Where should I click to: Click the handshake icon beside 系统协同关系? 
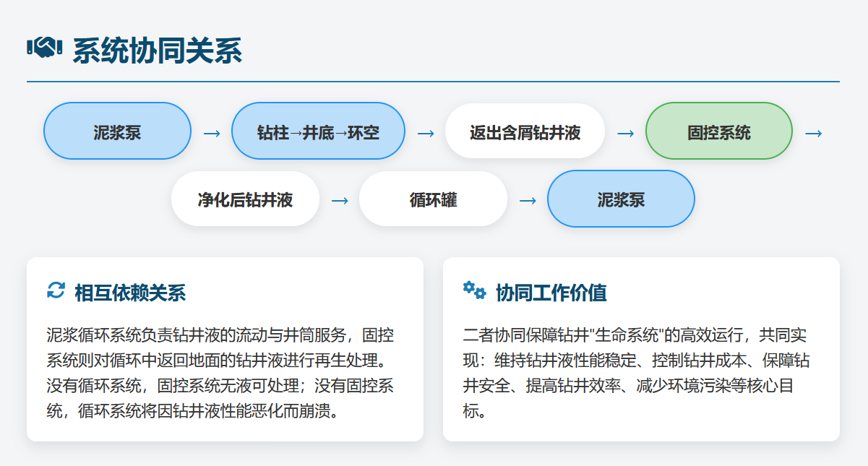point(45,49)
